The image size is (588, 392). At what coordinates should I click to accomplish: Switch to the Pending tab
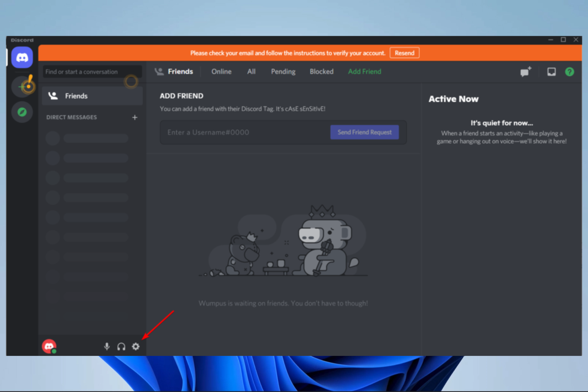283,72
